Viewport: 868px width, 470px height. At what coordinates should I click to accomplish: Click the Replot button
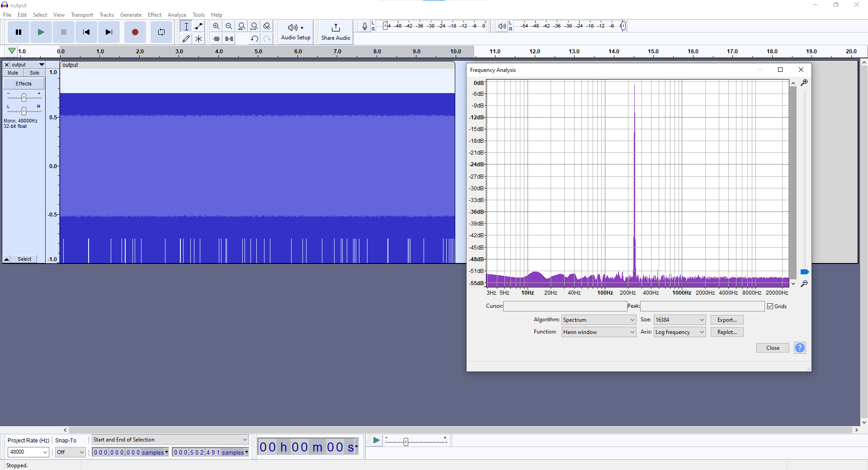pos(726,332)
